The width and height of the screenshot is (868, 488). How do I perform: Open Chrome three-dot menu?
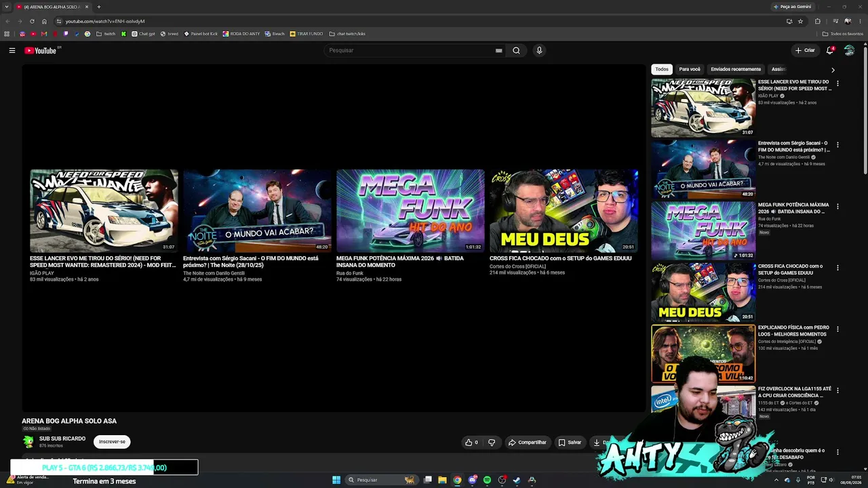pyautogui.click(x=859, y=21)
